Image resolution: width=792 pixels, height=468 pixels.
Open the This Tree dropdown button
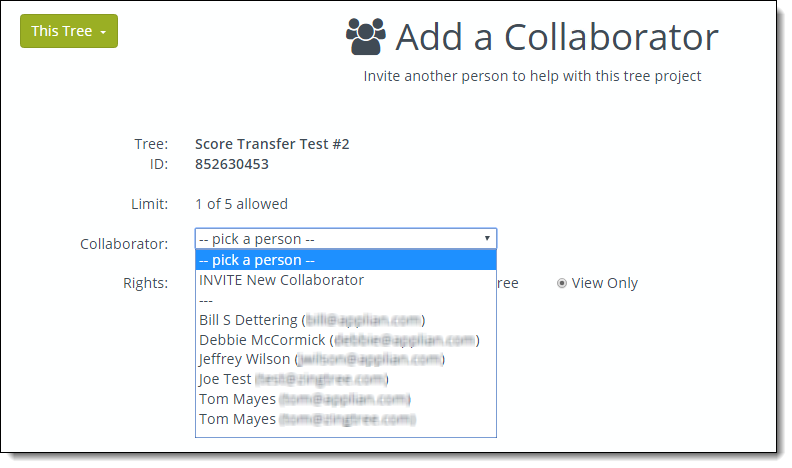click(x=69, y=31)
